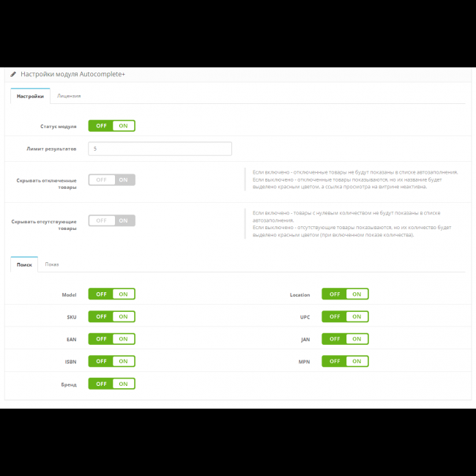
Task: Toggle the JAN search switch
Action: pyautogui.click(x=345, y=339)
